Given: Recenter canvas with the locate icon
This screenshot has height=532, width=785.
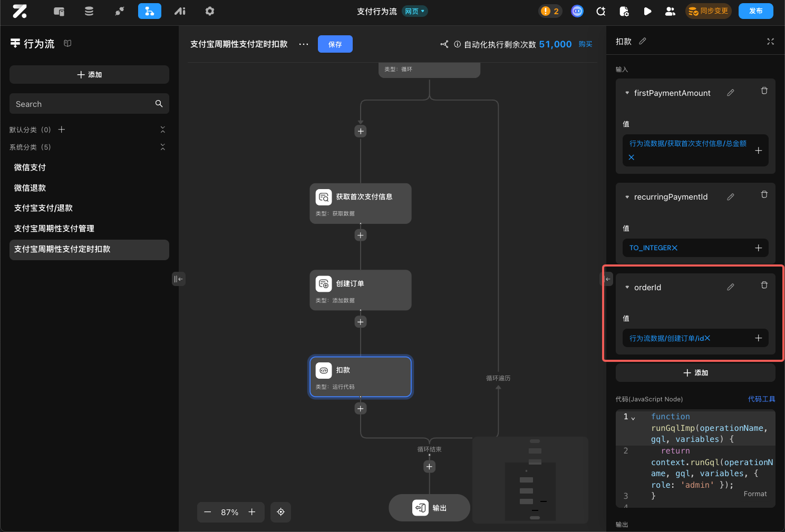Looking at the screenshot, I should tap(280, 512).
